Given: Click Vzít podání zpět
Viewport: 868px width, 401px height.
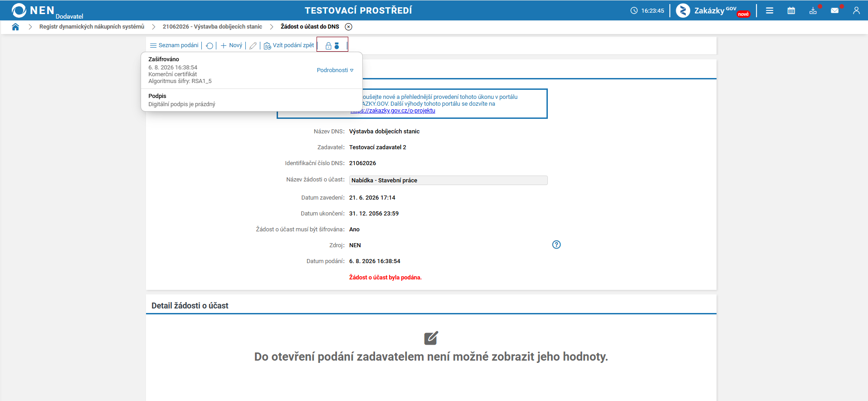Looking at the screenshot, I should click(289, 45).
